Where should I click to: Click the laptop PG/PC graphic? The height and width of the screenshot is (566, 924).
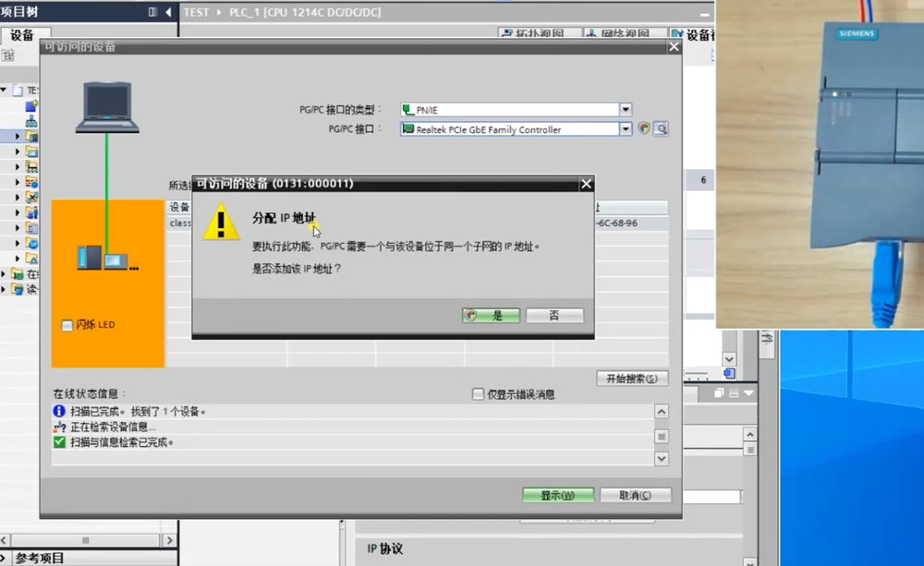pyautogui.click(x=107, y=107)
